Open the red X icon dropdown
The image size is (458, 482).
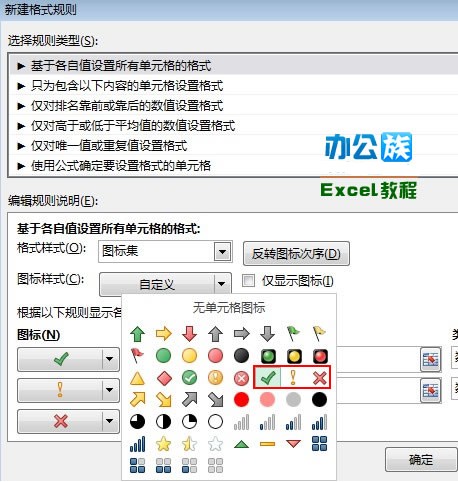[x=109, y=421]
